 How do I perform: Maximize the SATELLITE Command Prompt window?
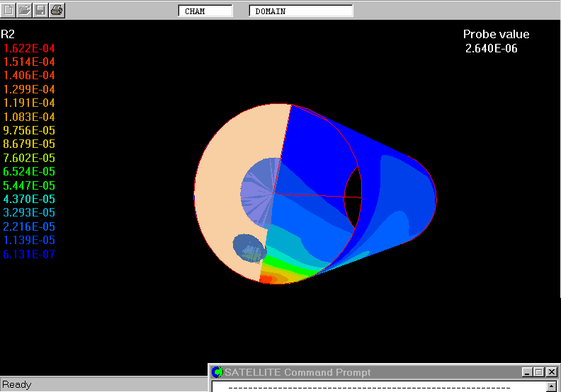[x=539, y=372]
